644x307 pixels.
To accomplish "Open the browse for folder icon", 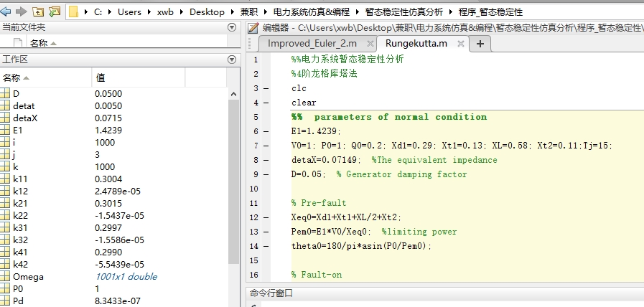I will [55, 12].
